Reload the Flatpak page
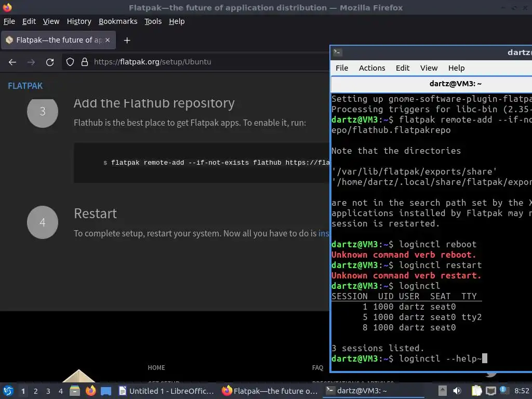This screenshot has width=532, height=399. point(50,62)
